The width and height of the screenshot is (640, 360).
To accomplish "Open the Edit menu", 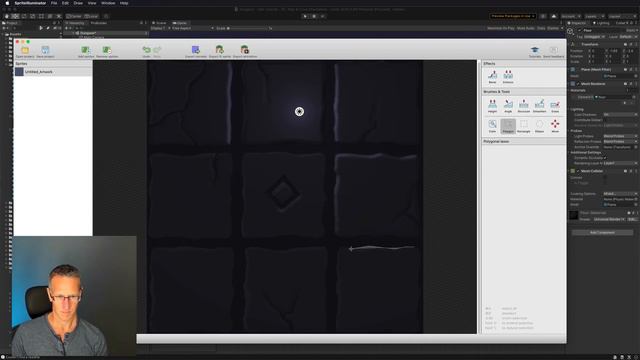I will tap(65, 3).
